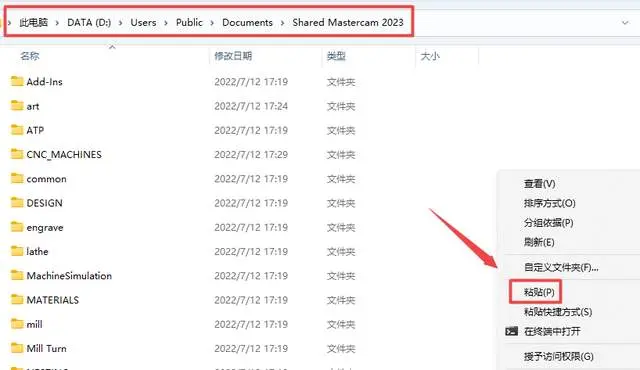
Task: Expand chevron after Documents breadcrumb
Action: click(282, 23)
